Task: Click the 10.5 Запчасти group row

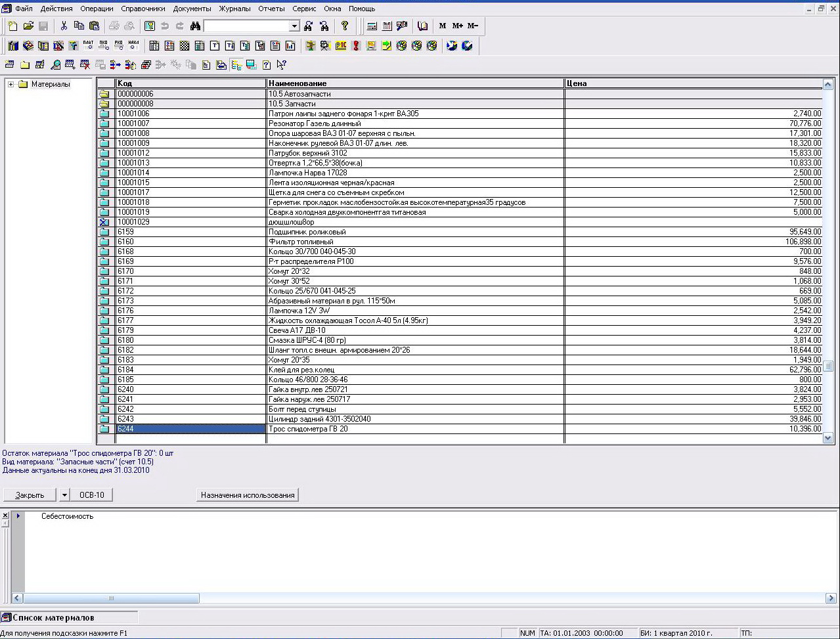Action: pos(460,104)
